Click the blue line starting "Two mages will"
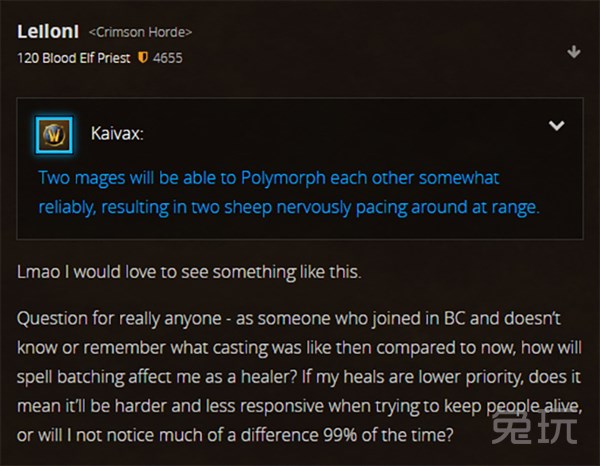Screen dimensions: 600x466 269,178
